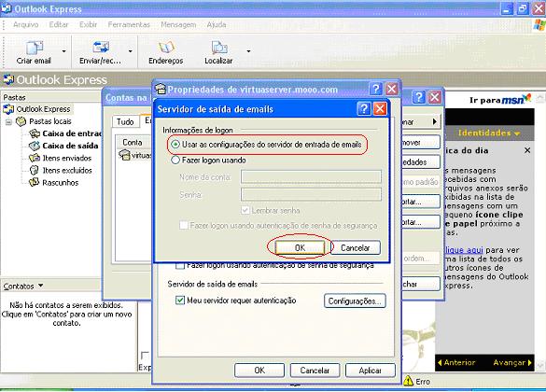Click the Ir para MSN link
546x392 pixels.
(500, 100)
